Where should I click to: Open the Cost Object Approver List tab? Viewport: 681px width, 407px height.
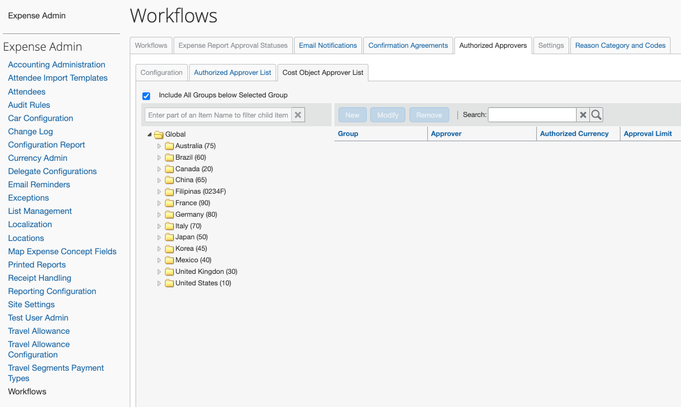[x=322, y=72]
